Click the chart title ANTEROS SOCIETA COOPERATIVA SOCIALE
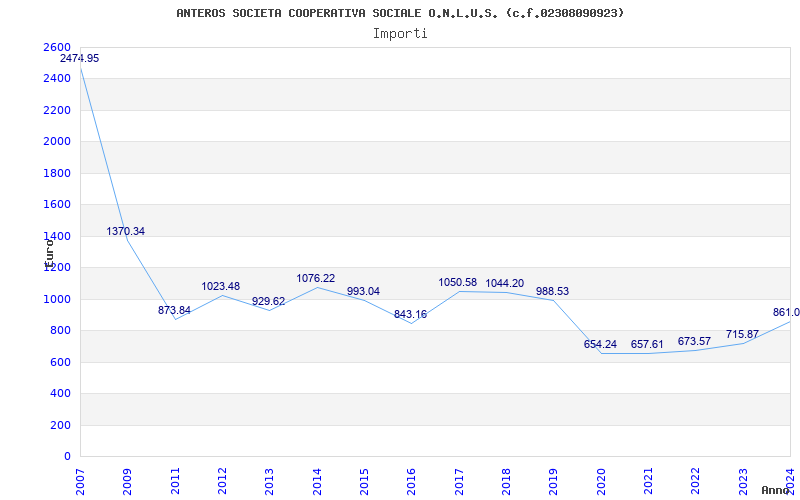 click(x=400, y=13)
